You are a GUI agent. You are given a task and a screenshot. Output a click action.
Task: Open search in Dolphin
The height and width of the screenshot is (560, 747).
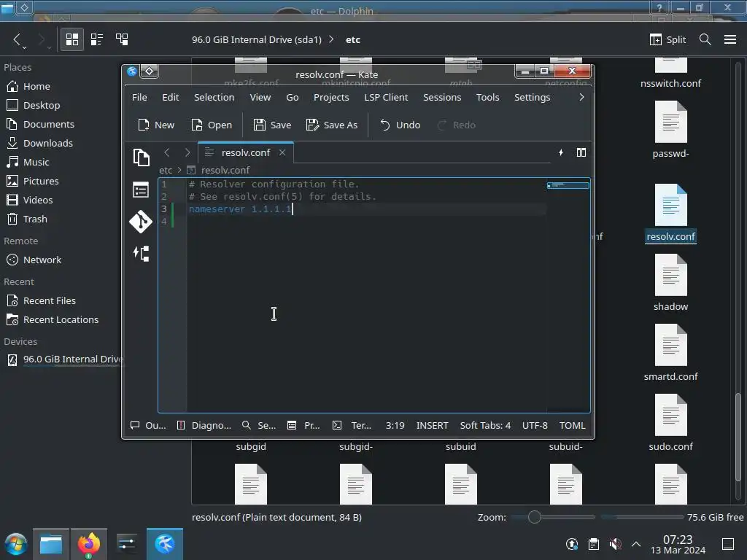pos(705,39)
